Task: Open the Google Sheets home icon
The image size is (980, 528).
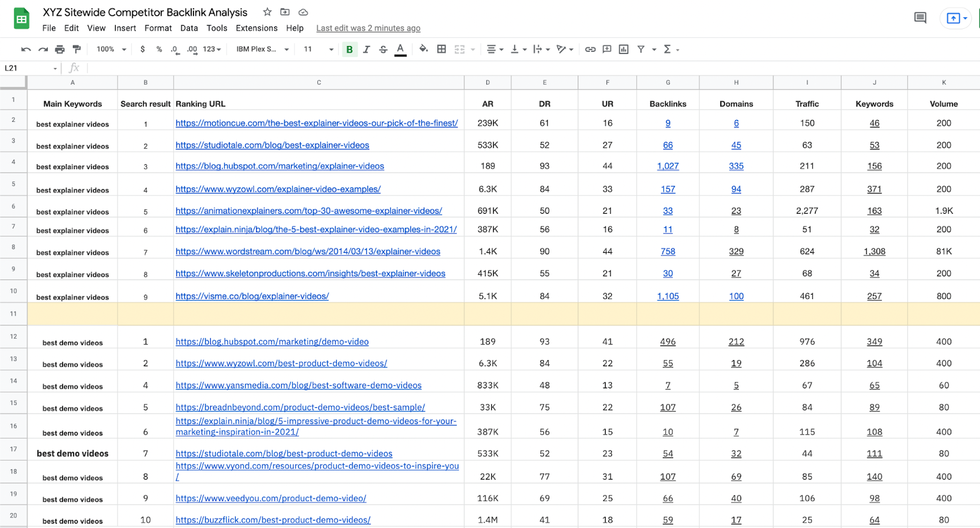Action: (21, 19)
